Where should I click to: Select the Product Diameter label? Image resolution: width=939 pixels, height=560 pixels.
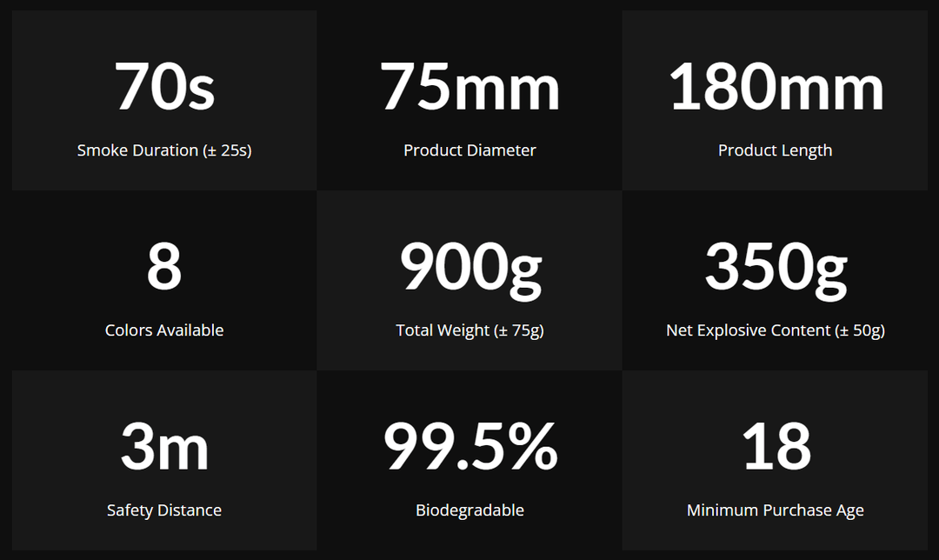(x=469, y=150)
